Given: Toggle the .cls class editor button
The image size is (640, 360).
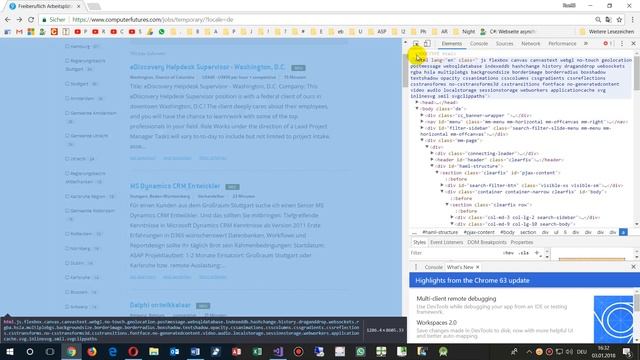Looking at the screenshot, I should point(524,253).
